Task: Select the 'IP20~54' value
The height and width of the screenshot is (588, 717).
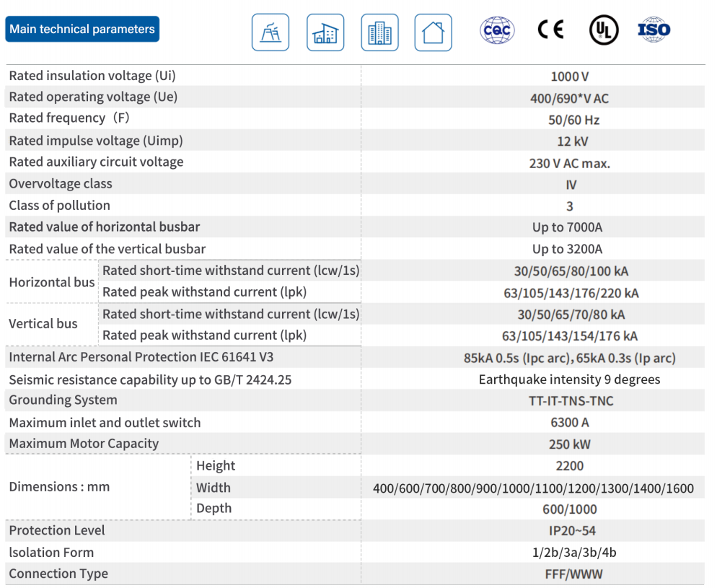Action: coord(573,531)
